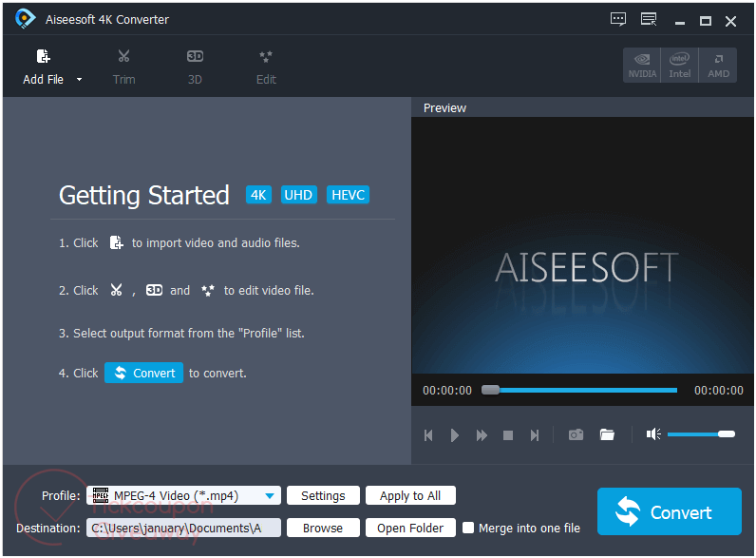
Task: Click the 4K badge
Action: click(x=258, y=195)
